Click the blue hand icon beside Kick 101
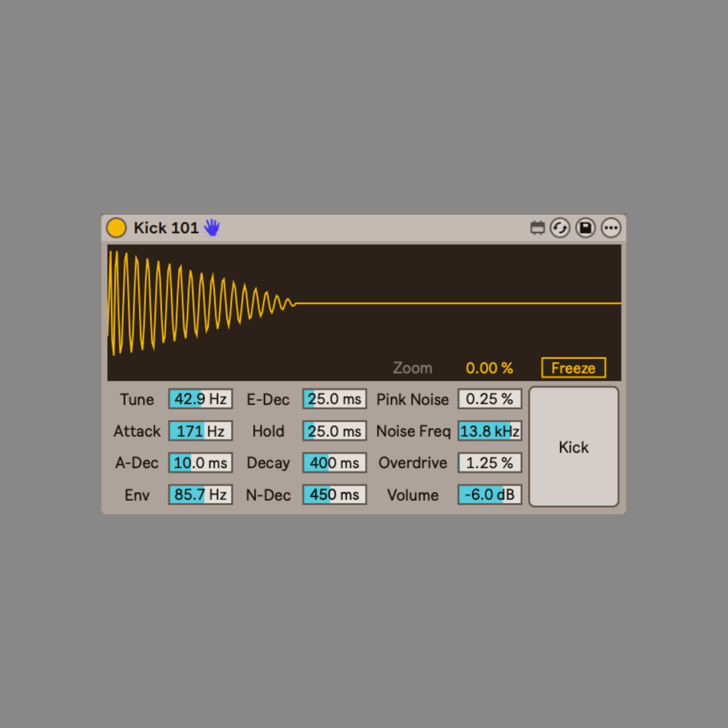This screenshot has width=728, height=728. point(212,228)
